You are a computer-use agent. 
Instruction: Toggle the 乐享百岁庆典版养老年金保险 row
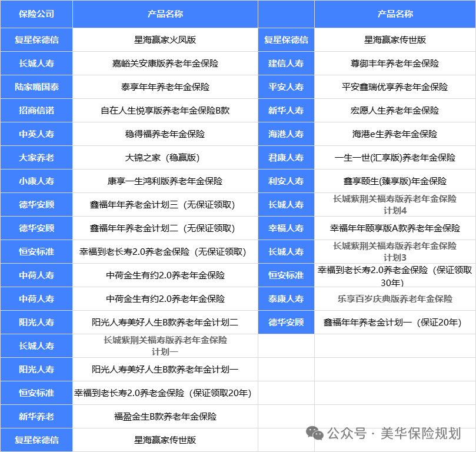pos(392,298)
